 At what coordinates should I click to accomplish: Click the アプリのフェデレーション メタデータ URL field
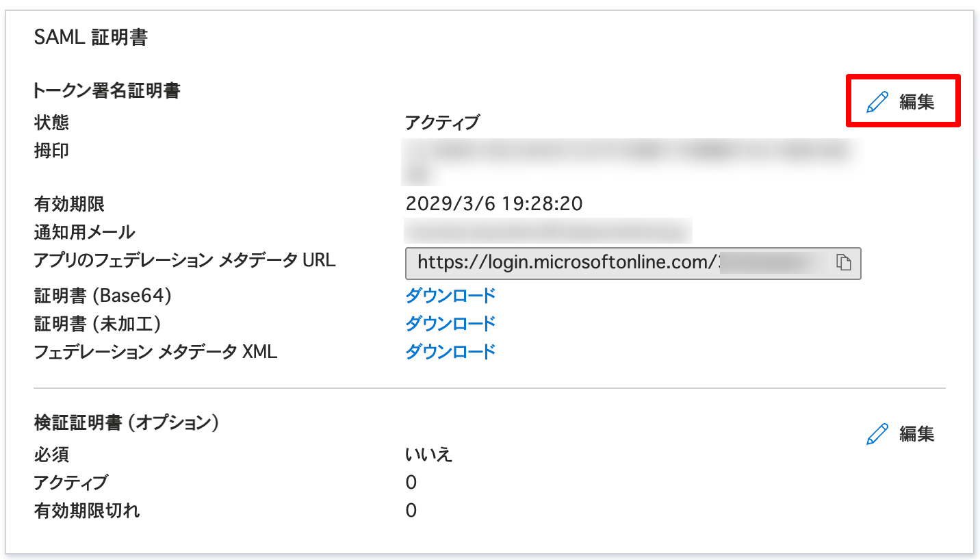(x=616, y=263)
